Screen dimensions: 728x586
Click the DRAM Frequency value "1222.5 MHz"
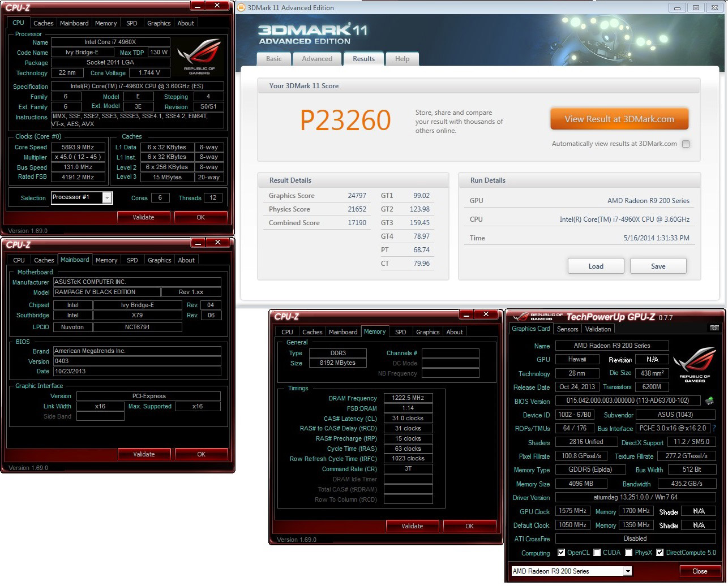pyautogui.click(x=408, y=398)
